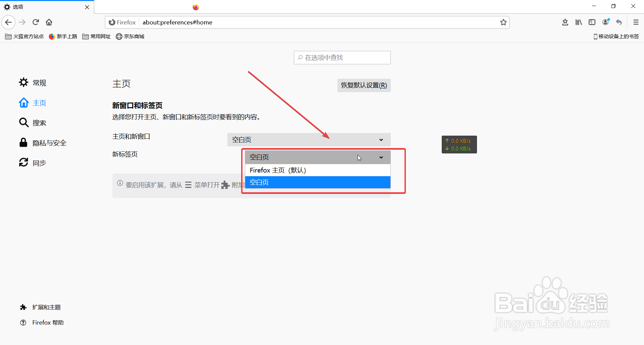Screen dimensions: 644x345
Task: Open the Firefox account icon
Action: coord(606,22)
